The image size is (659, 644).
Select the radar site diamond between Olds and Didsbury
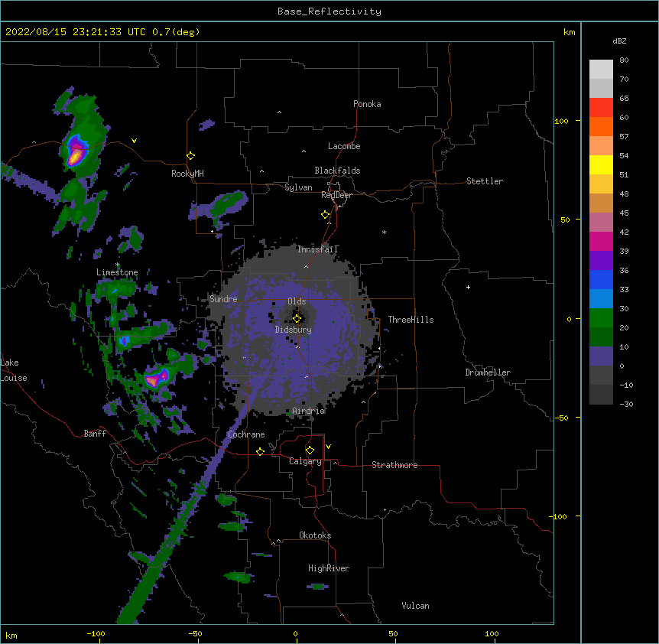[297, 318]
